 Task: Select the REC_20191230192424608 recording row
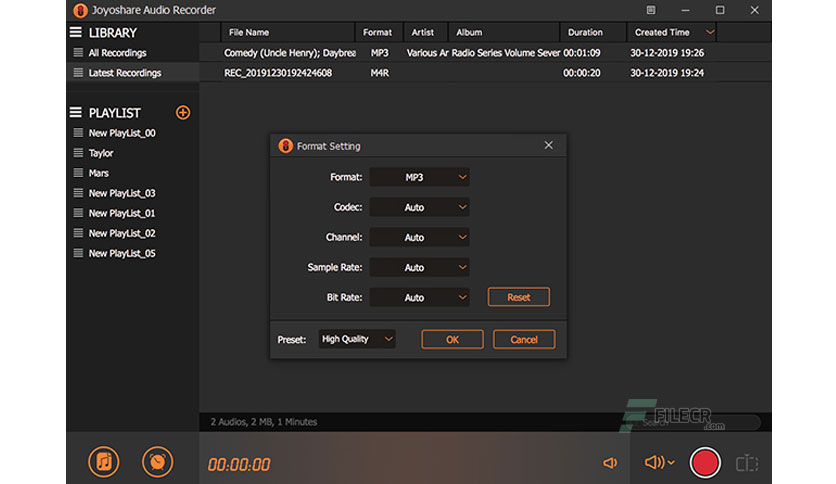(x=485, y=72)
